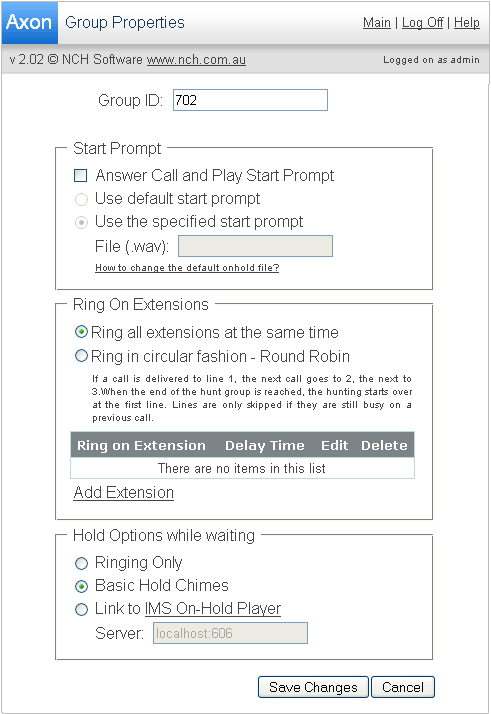Screen dimensions: 491x714
Task: Open How to change the default onhold file
Action: 187,267
